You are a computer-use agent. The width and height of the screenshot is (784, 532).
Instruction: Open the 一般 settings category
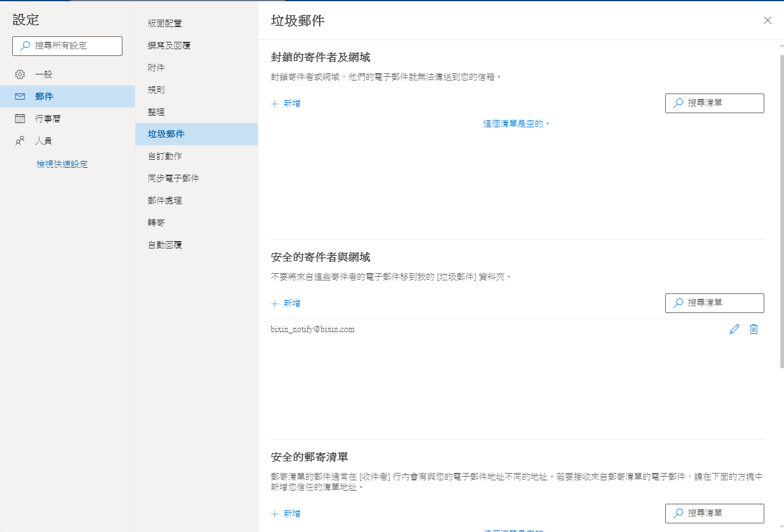pyautogui.click(x=68, y=74)
